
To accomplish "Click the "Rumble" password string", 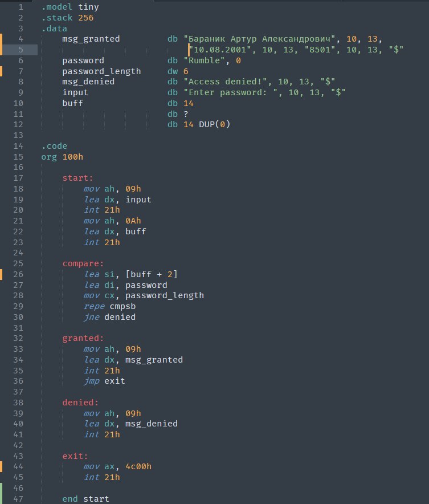I will coord(204,60).
